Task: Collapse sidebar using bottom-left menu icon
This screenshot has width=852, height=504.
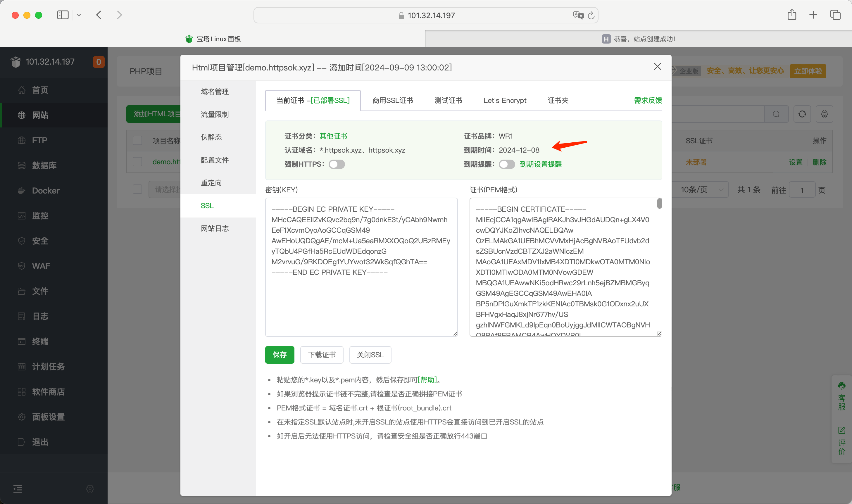Action: 18,489
